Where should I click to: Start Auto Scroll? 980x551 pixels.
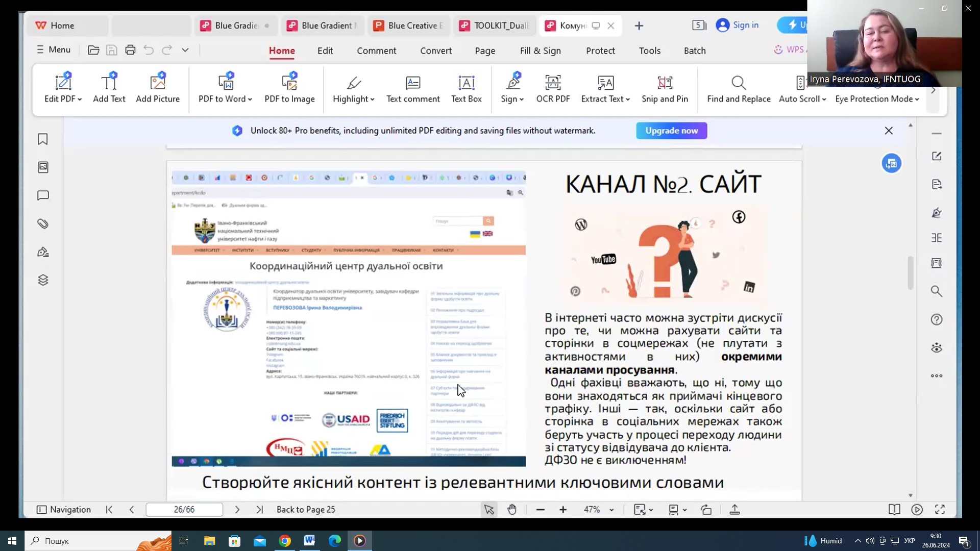802,88
